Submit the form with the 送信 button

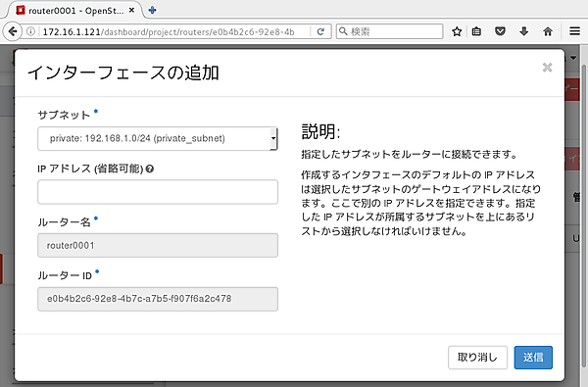click(533, 358)
